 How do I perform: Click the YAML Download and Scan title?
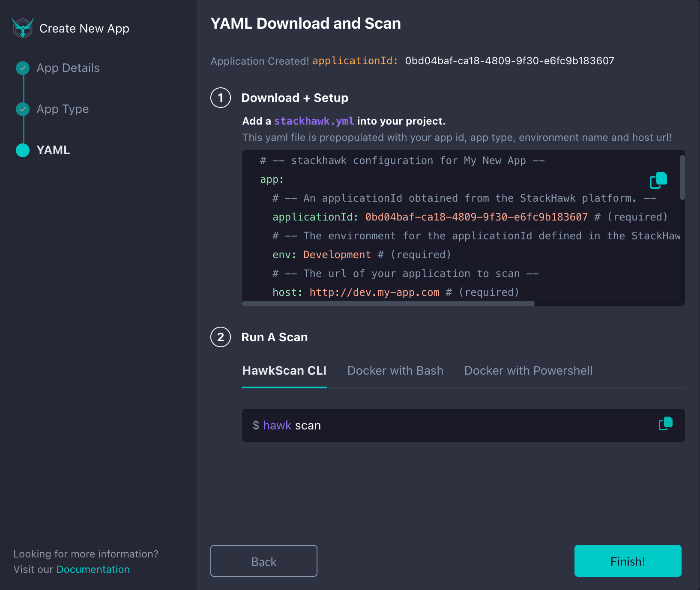pyautogui.click(x=306, y=24)
